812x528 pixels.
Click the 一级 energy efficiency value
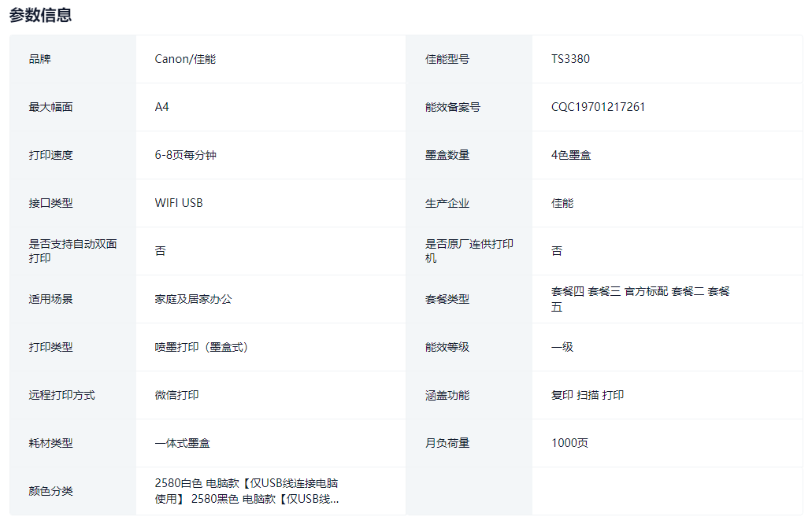(x=562, y=347)
